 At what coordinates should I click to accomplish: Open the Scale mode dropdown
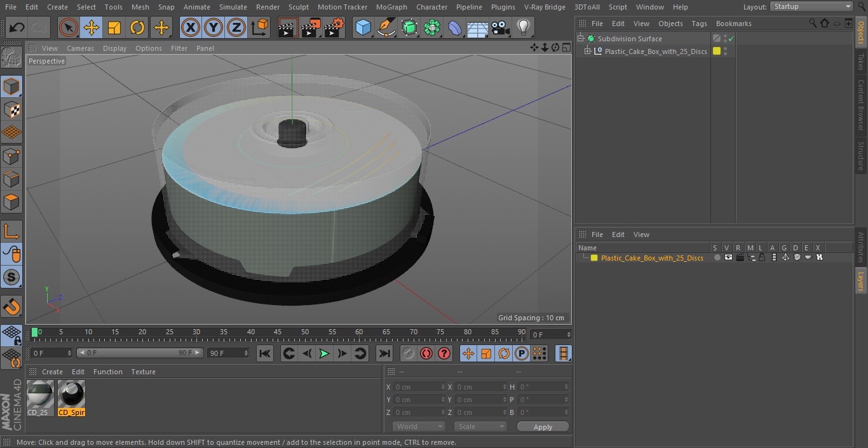pos(480,426)
